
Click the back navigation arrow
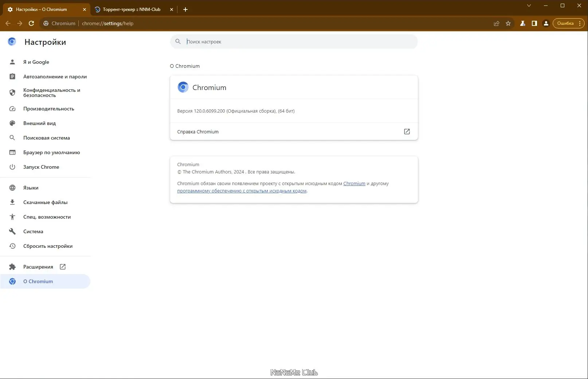[8, 23]
